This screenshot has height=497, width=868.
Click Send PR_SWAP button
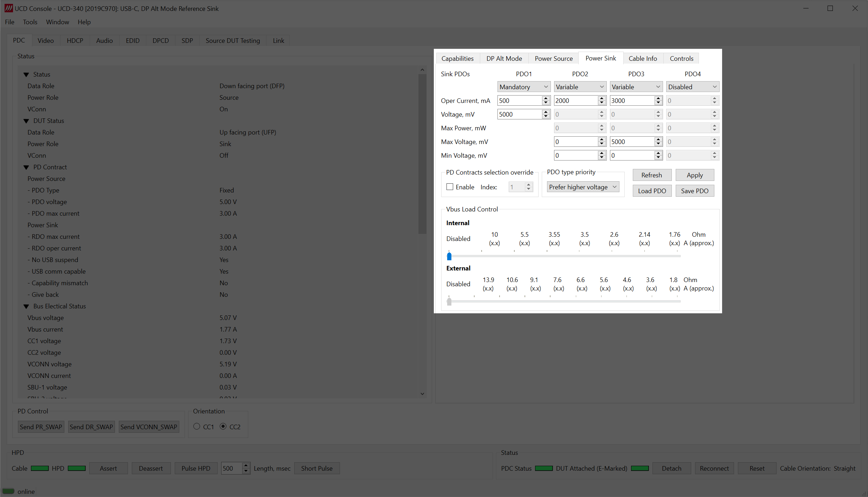(x=41, y=427)
